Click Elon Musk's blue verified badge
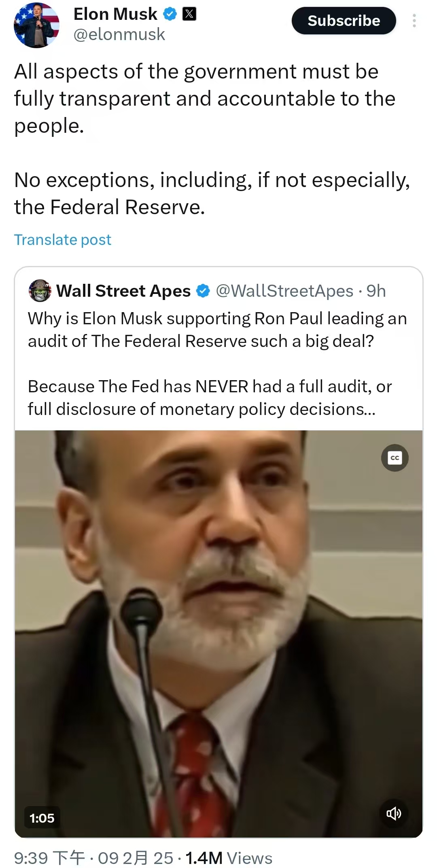The image size is (437, 868). click(170, 15)
